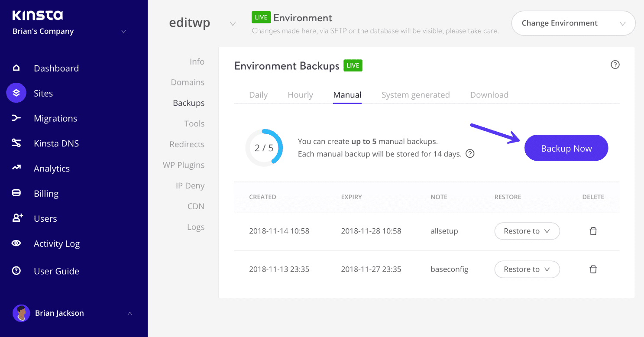Open the System generated tab

tap(415, 94)
